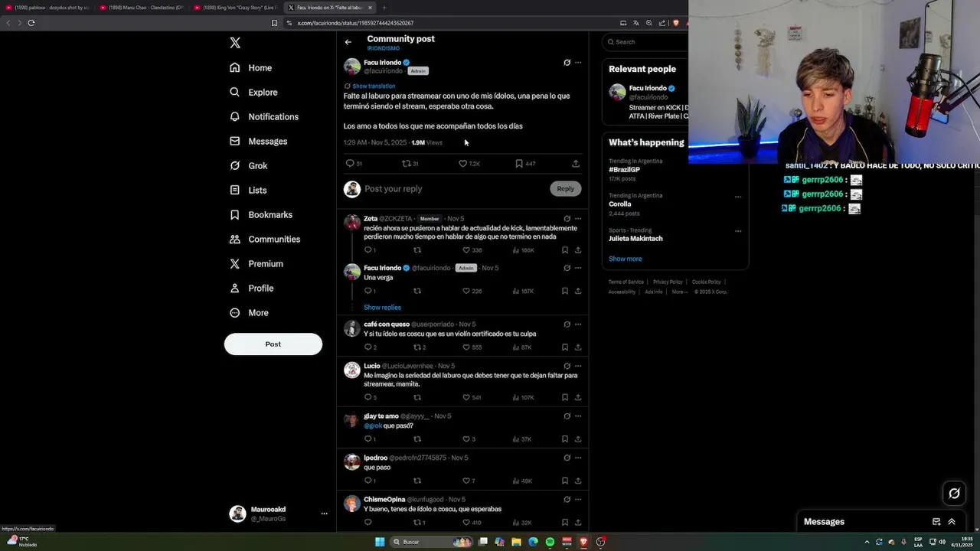Open Bookmarks in the sidebar
This screenshot has height=551, width=980.
[261, 214]
